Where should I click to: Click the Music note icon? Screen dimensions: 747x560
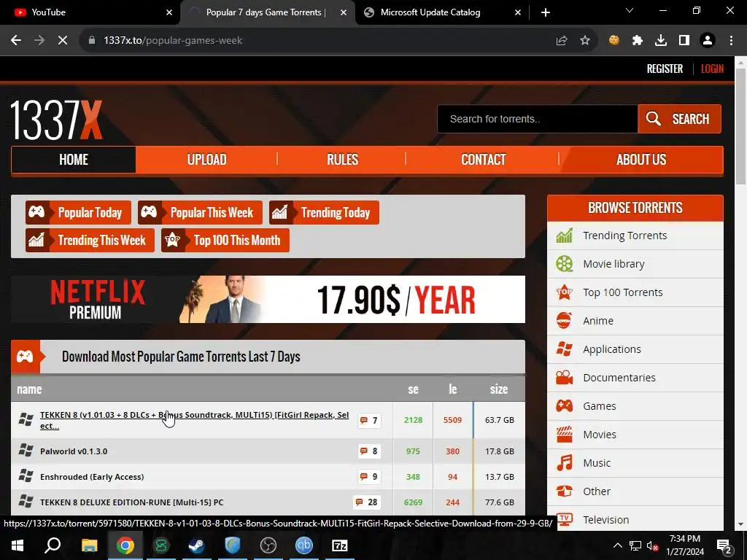(564, 463)
